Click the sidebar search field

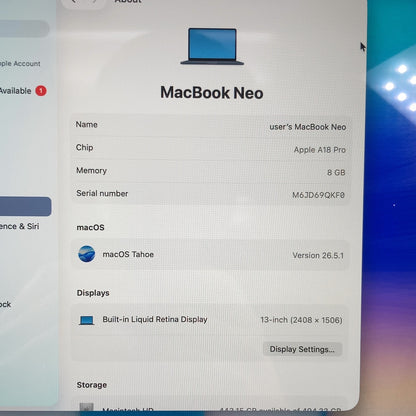click(x=25, y=29)
